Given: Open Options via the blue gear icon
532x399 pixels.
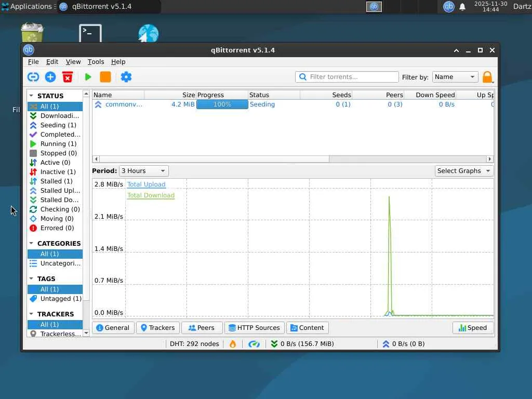Looking at the screenshot, I should (126, 77).
